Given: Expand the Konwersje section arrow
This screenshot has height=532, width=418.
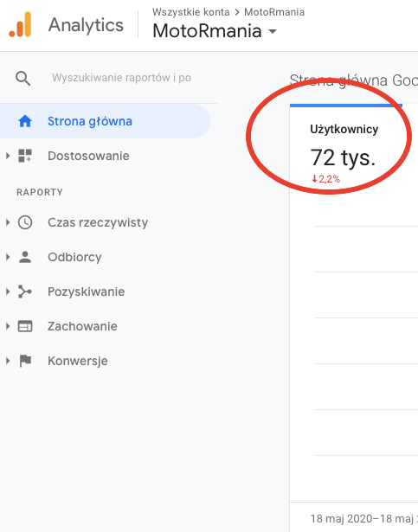Looking at the screenshot, I should pos(8,361).
